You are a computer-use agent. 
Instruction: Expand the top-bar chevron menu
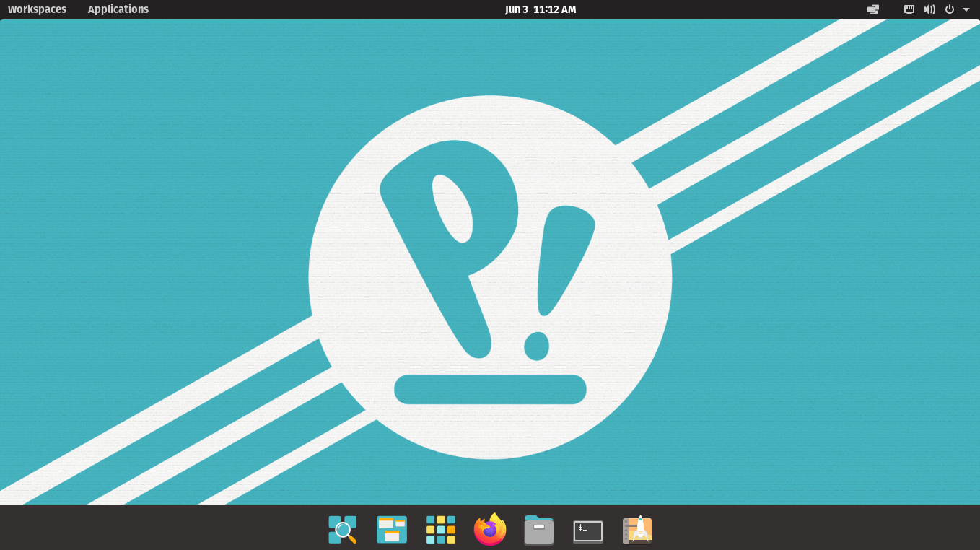coord(968,9)
